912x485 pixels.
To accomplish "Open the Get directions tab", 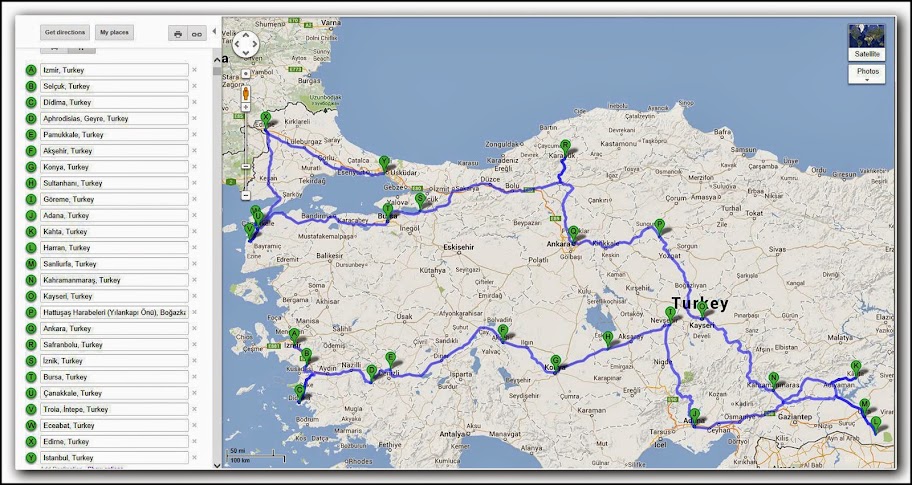I will (x=67, y=33).
